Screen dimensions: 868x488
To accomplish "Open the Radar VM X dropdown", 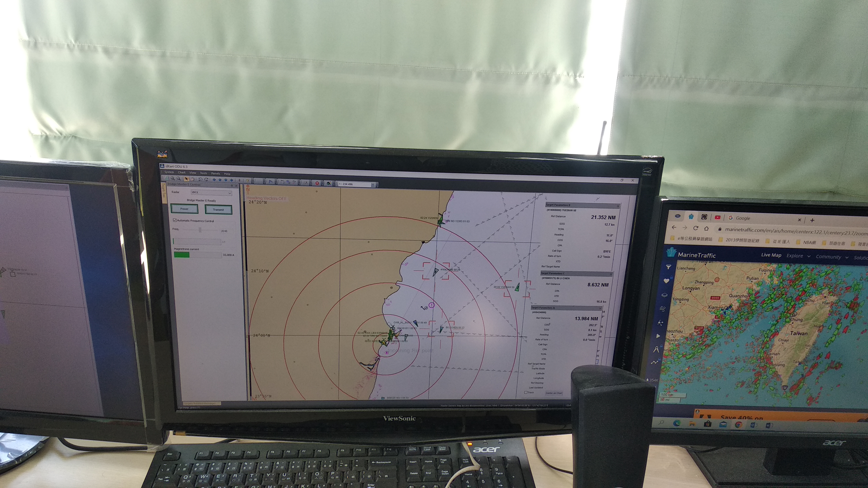I will coord(229,193).
